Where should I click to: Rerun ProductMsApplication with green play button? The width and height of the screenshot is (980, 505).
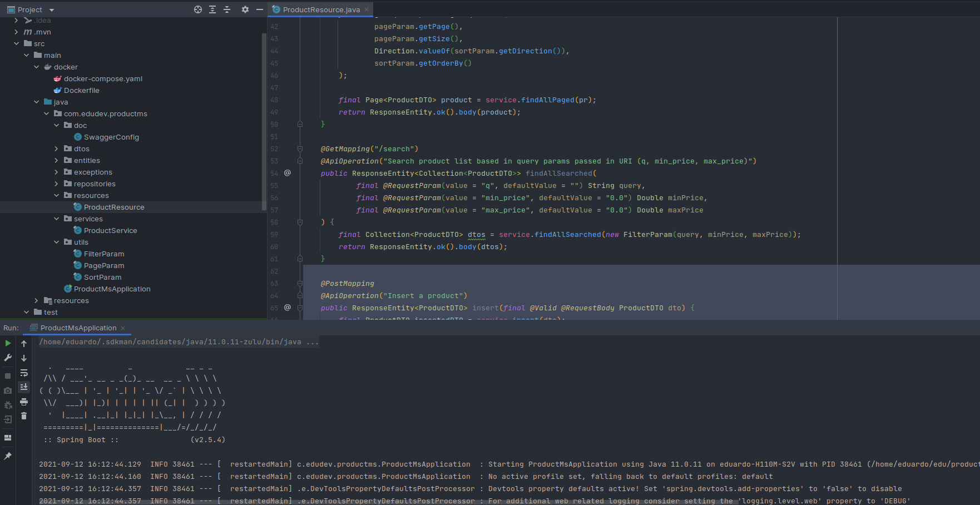point(8,343)
